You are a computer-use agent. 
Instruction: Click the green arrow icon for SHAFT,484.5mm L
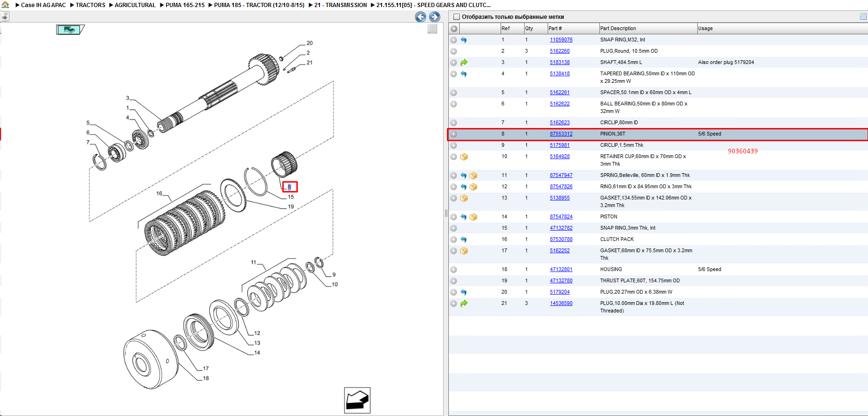point(464,63)
